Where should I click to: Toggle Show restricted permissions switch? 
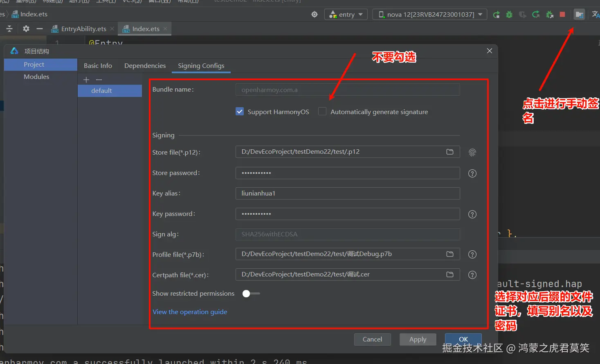click(251, 294)
